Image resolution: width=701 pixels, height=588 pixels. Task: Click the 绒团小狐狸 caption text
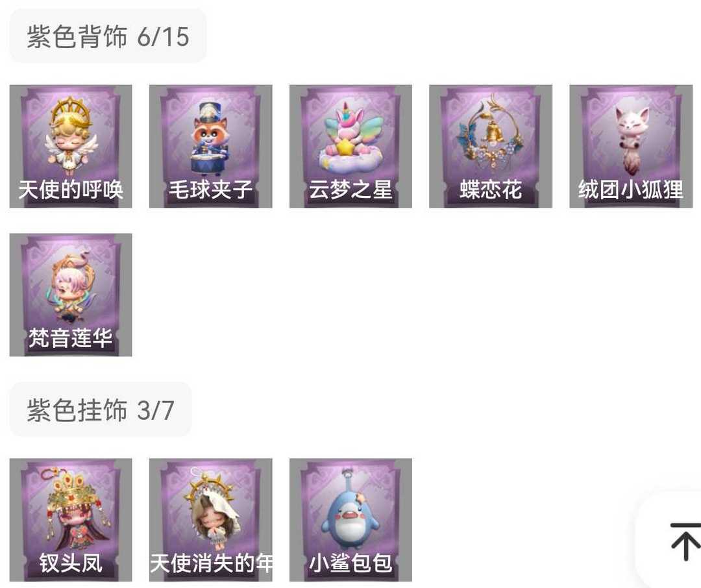[631, 189]
